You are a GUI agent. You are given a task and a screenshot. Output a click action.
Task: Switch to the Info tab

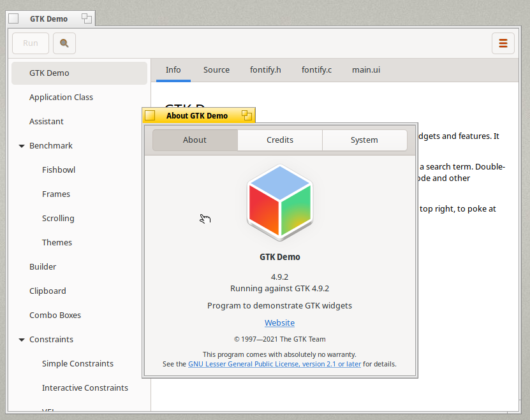(x=173, y=70)
